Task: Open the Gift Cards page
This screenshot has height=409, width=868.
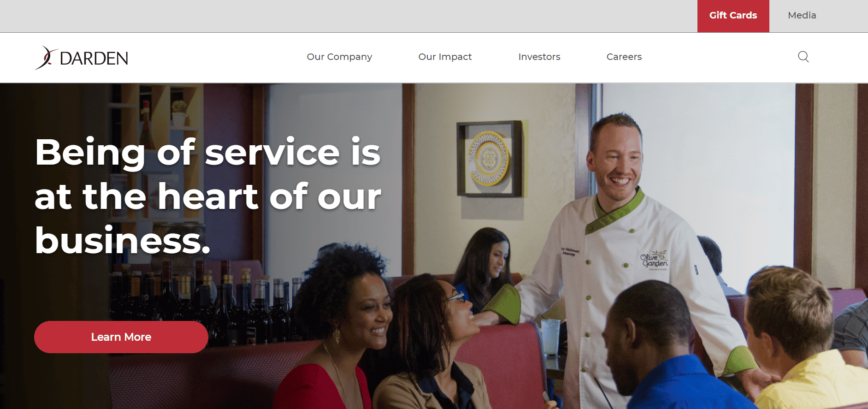Action: pyautogui.click(x=733, y=16)
